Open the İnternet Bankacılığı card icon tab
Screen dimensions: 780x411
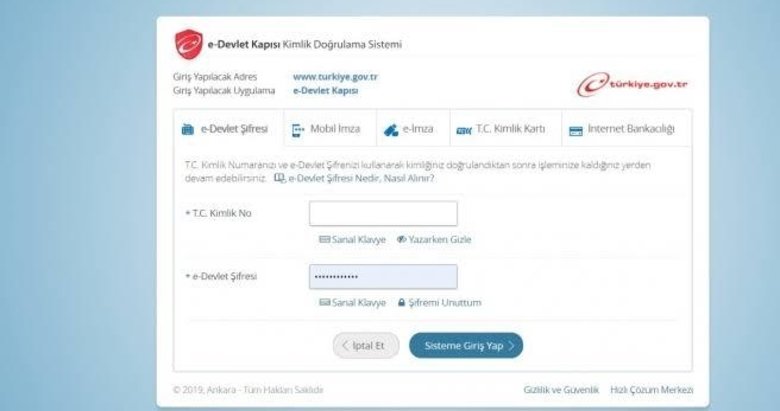click(x=622, y=130)
